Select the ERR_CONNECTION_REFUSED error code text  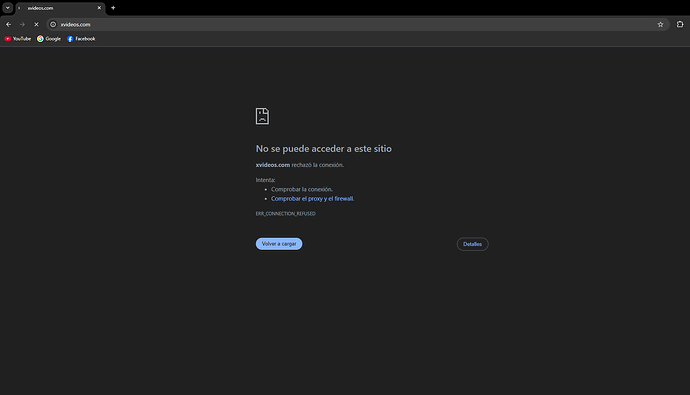coord(286,214)
